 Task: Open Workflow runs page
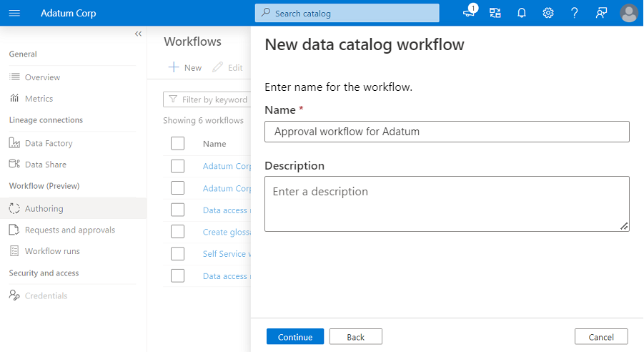pyautogui.click(x=52, y=251)
